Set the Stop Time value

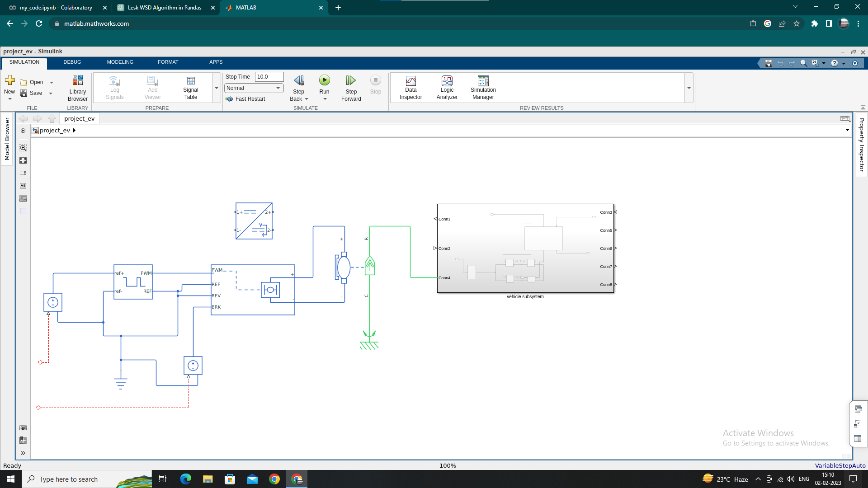point(269,76)
